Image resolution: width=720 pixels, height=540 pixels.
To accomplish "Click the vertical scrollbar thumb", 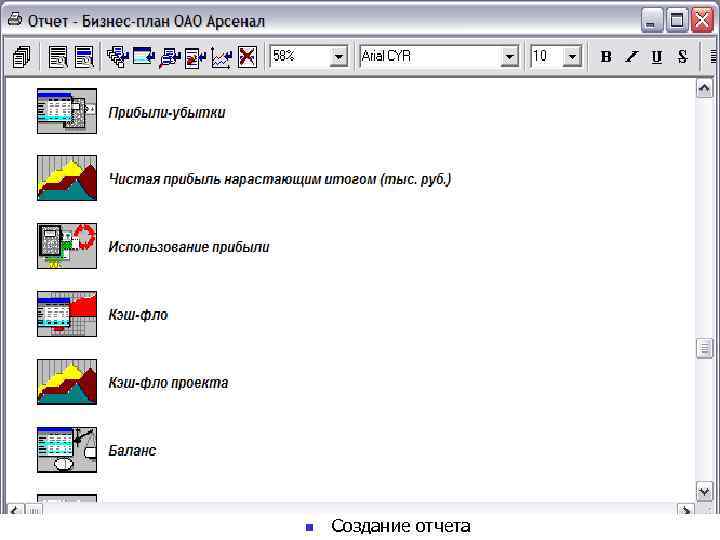I will point(704,348).
